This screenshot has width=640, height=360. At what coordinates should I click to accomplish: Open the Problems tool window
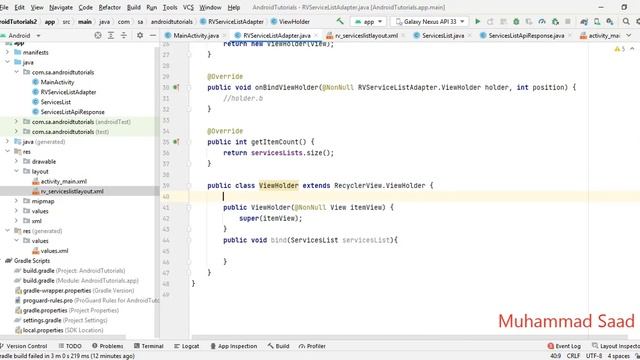click(x=107, y=346)
